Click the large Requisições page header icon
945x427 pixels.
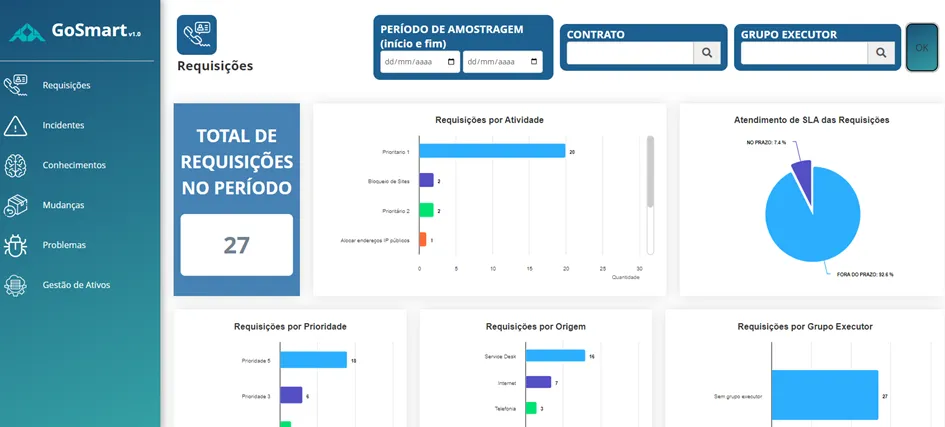[x=196, y=35]
